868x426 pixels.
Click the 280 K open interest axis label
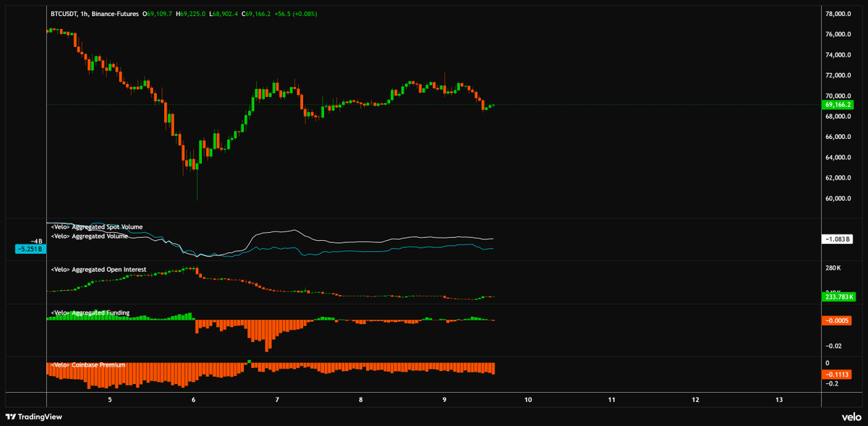point(833,268)
